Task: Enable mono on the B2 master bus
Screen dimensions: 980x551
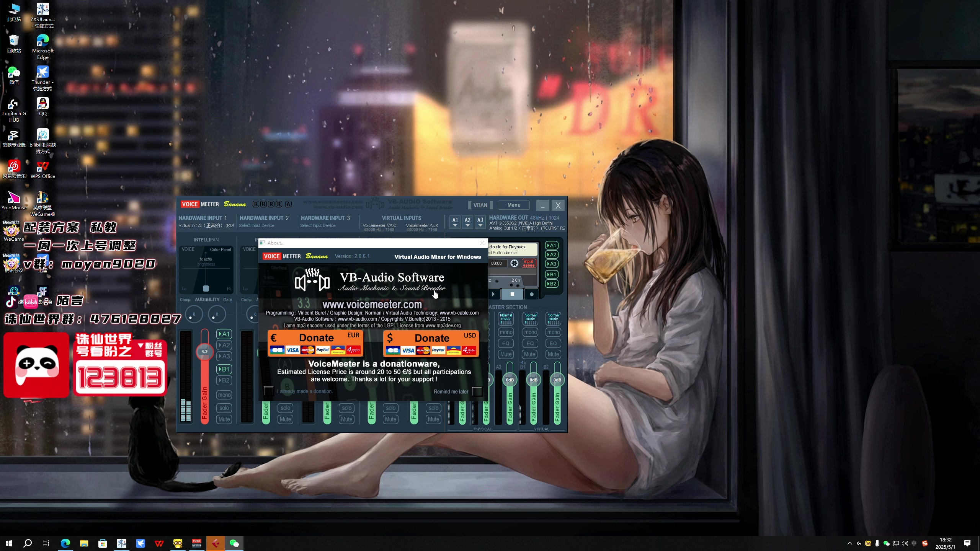Action: tap(553, 332)
